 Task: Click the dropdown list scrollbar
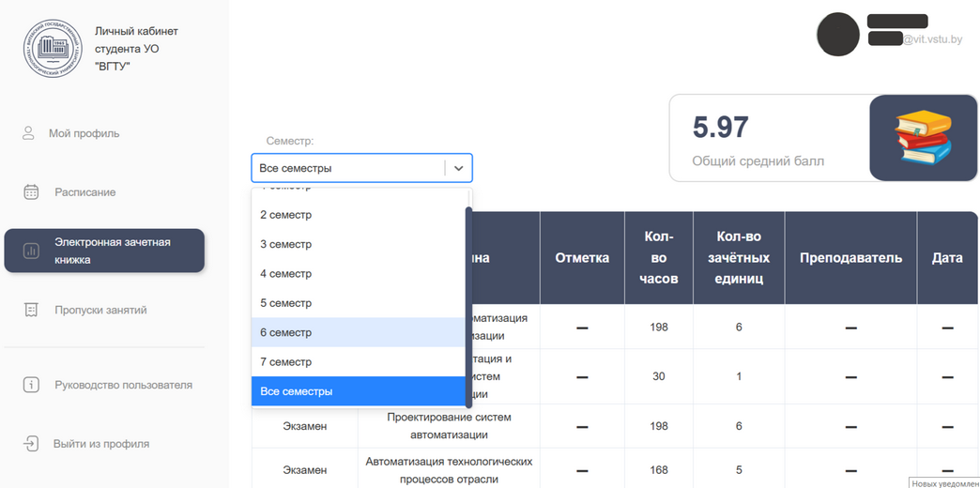pyautogui.click(x=468, y=300)
